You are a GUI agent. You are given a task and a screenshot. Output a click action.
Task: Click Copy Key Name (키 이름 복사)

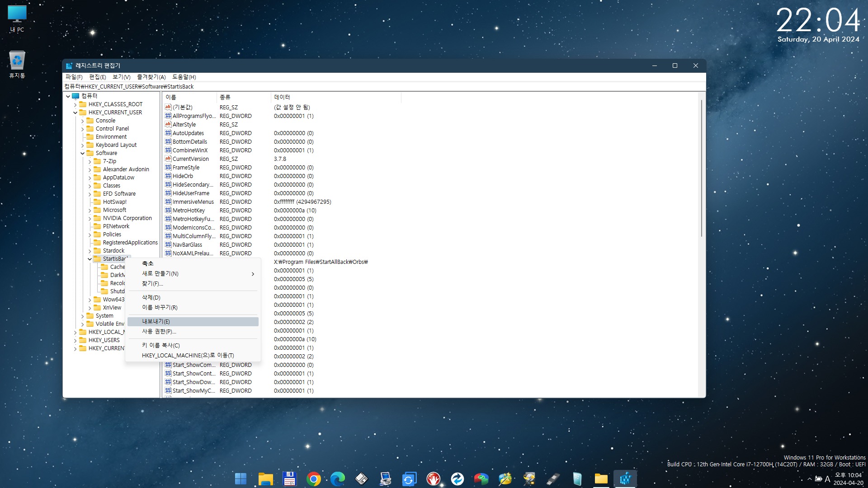click(193, 345)
